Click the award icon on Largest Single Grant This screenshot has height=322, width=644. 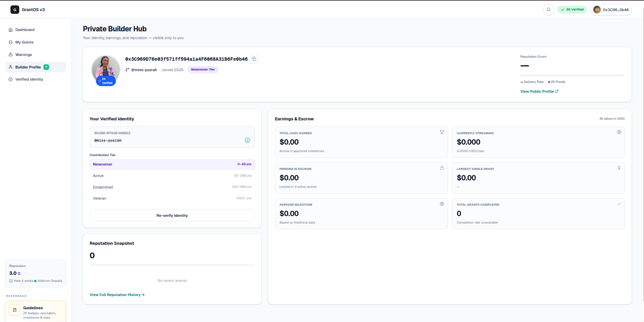(x=619, y=168)
